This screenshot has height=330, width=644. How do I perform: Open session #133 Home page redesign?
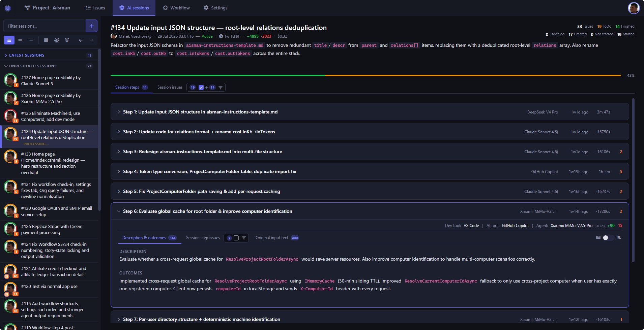pos(50,163)
